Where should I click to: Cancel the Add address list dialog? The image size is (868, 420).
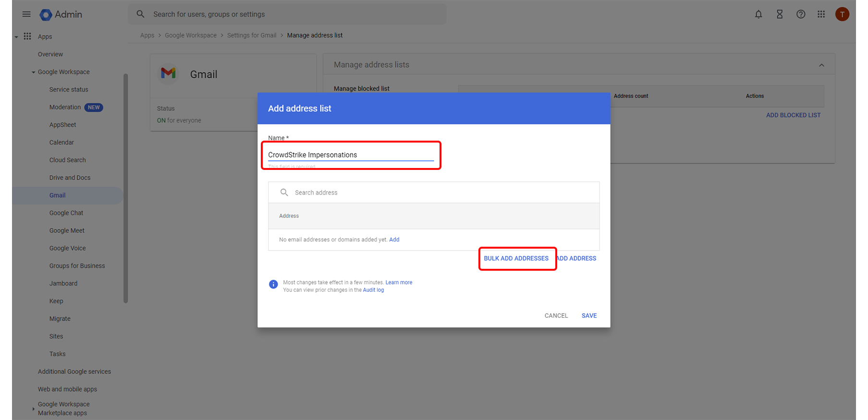coord(556,315)
